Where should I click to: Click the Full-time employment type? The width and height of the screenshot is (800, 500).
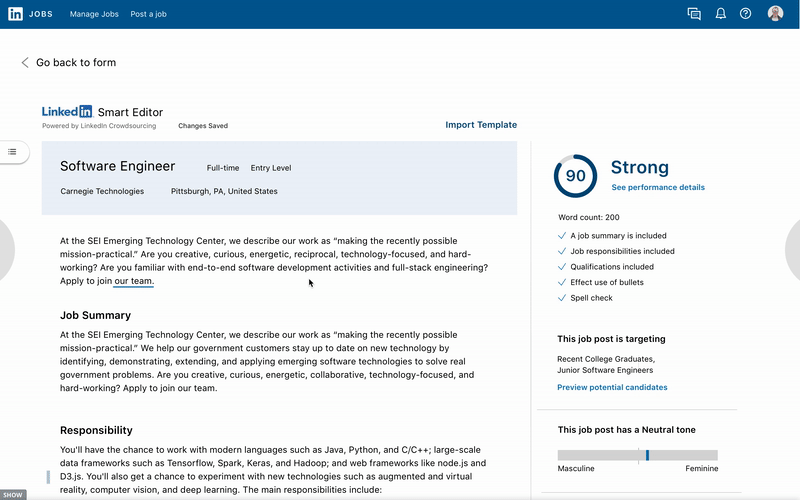point(223,168)
